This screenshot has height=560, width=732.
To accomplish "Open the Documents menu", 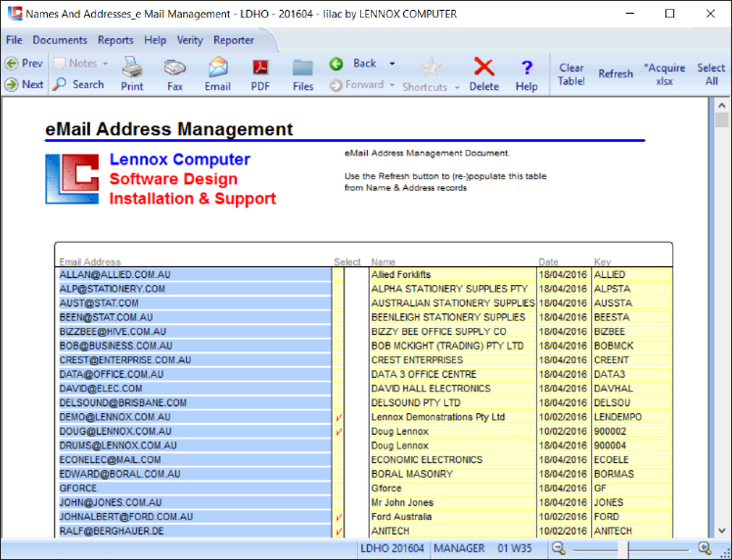I will pyautogui.click(x=60, y=40).
